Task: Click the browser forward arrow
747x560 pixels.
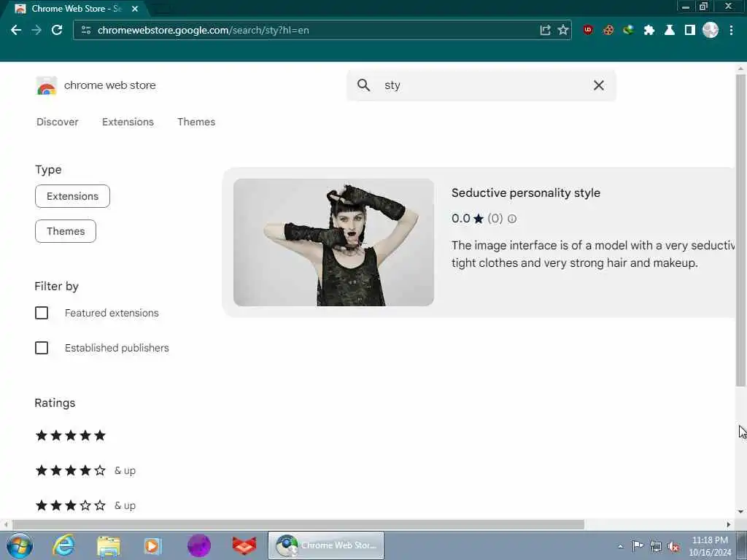Action: pos(36,30)
